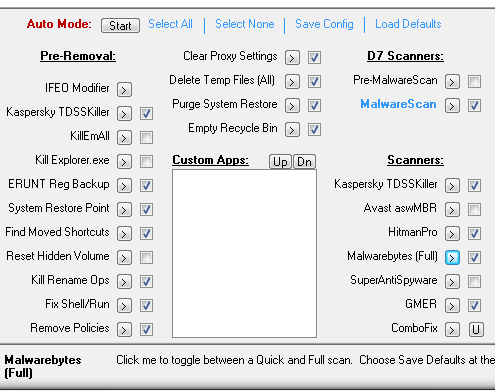
Task: Run Kill Rename Ops arrow button
Action: [x=124, y=282]
